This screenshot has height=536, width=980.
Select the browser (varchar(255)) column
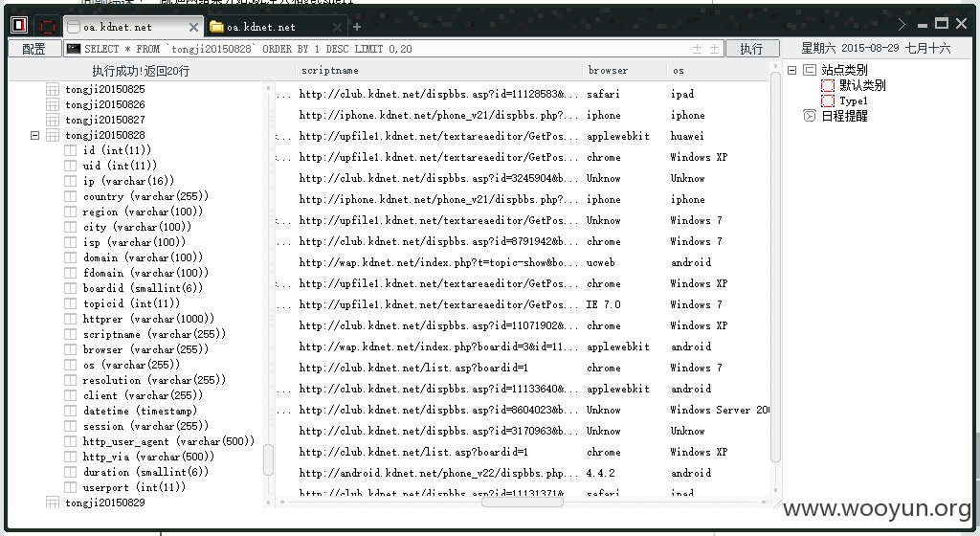145,349
